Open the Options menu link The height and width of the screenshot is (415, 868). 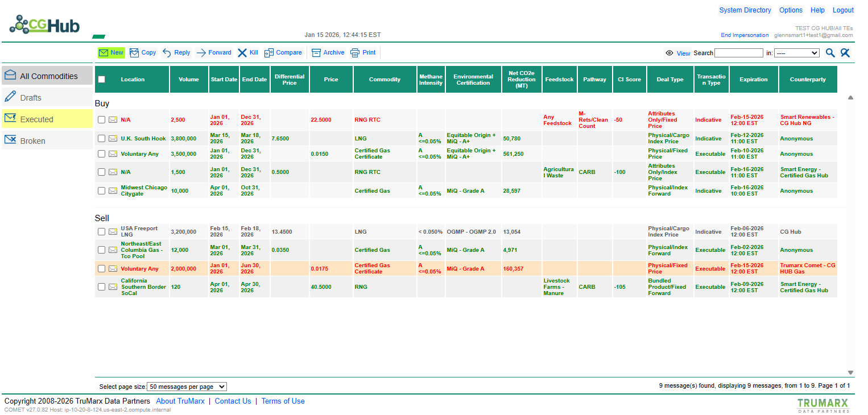pos(791,10)
